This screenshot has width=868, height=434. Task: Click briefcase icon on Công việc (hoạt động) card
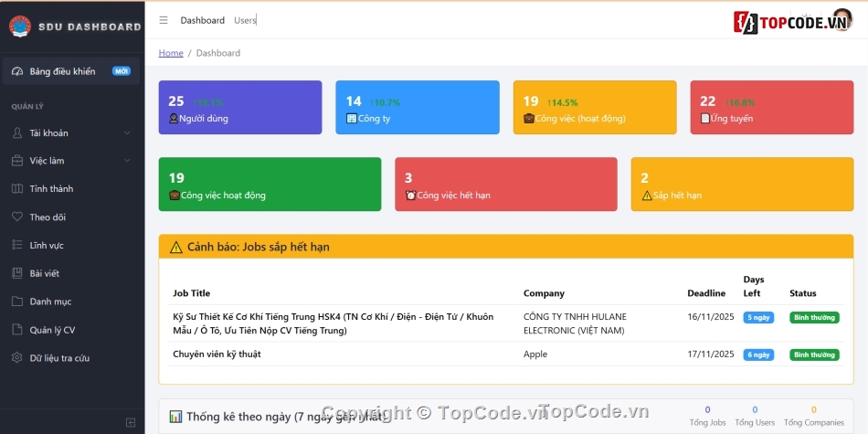click(x=529, y=119)
